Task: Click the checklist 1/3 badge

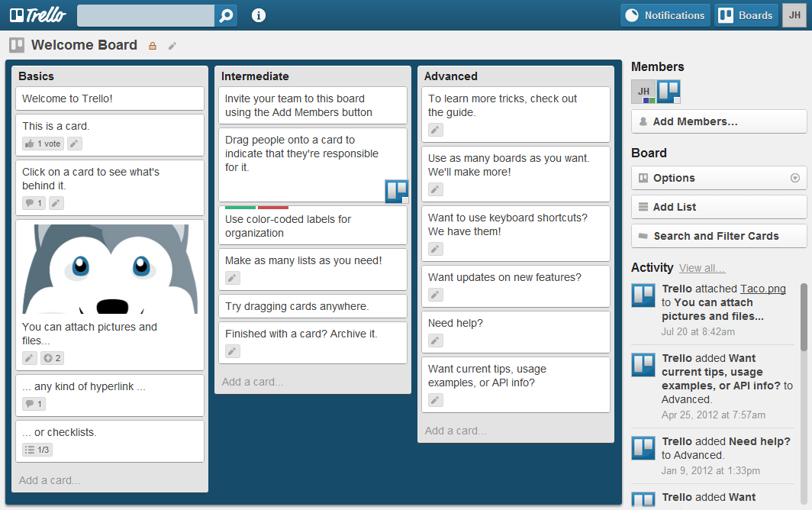Action: coord(37,450)
